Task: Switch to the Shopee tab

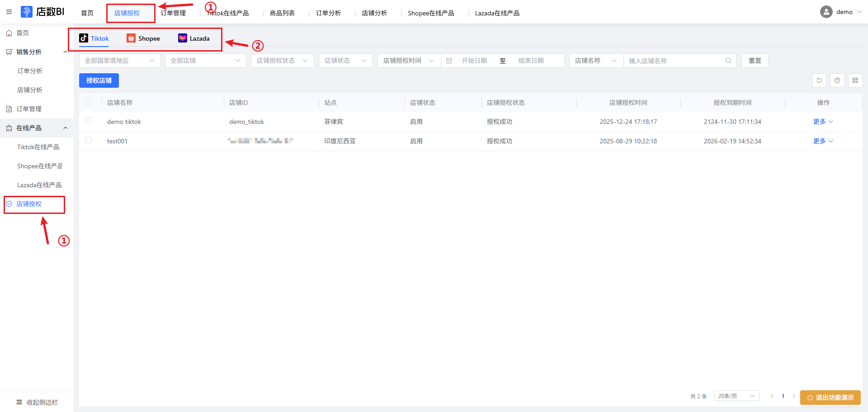Action: coord(143,38)
